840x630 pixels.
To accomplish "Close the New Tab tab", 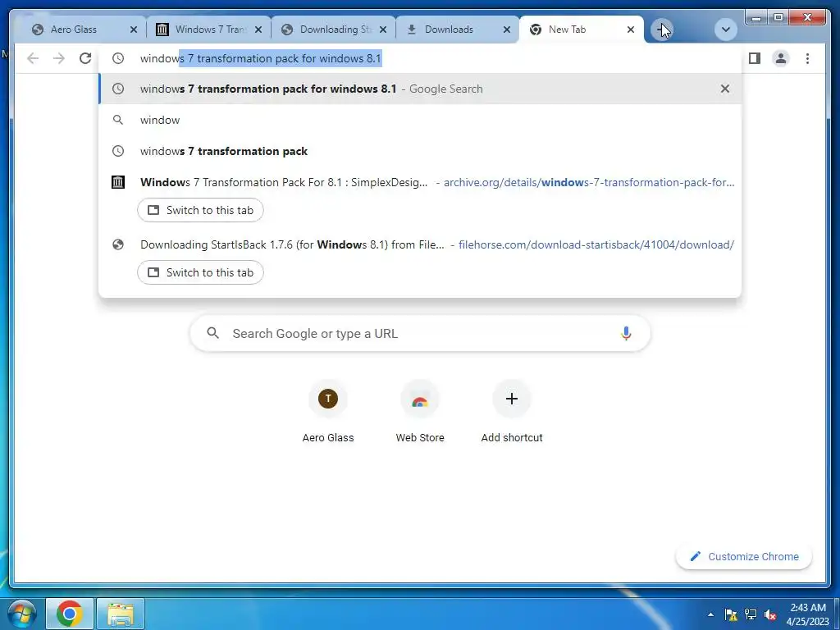I will click(631, 30).
